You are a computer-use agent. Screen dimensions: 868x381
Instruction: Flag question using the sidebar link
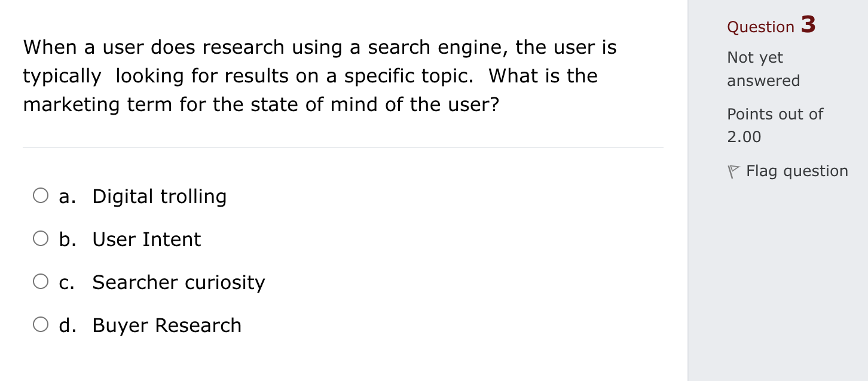pyautogui.click(x=796, y=171)
